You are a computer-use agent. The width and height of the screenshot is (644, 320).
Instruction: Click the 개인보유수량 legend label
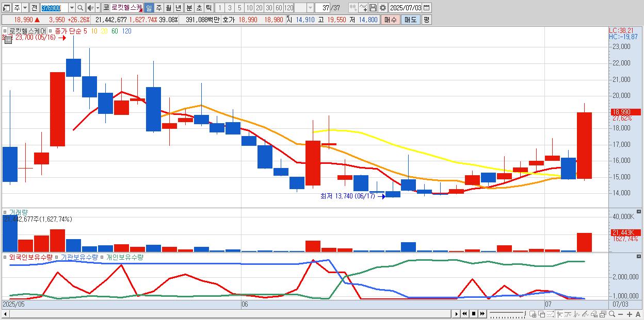click(x=124, y=257)
